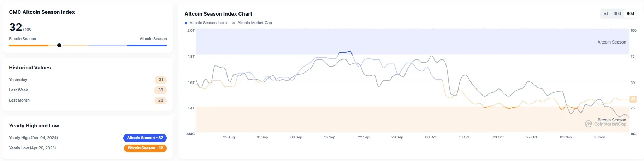The image size is (644, 161).
Task: Click the 15 Sep date on the chart axis
Action: click(x=330, y=137)
